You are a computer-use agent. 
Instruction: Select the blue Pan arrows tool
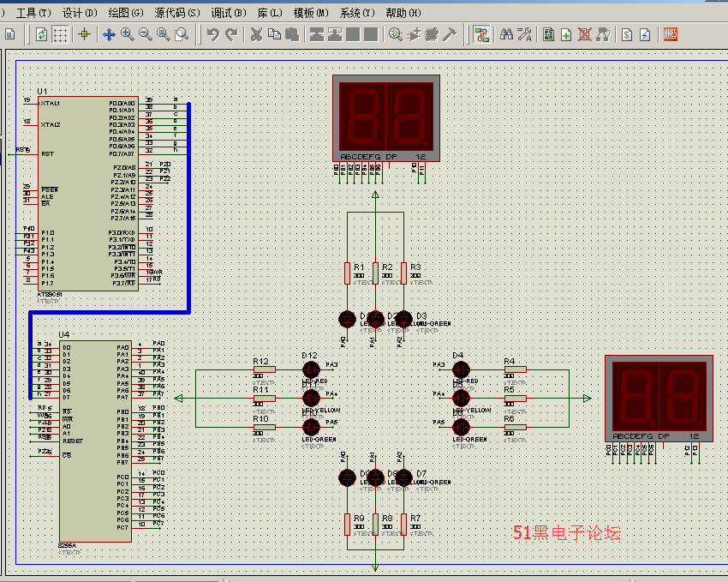pos(109,34)
